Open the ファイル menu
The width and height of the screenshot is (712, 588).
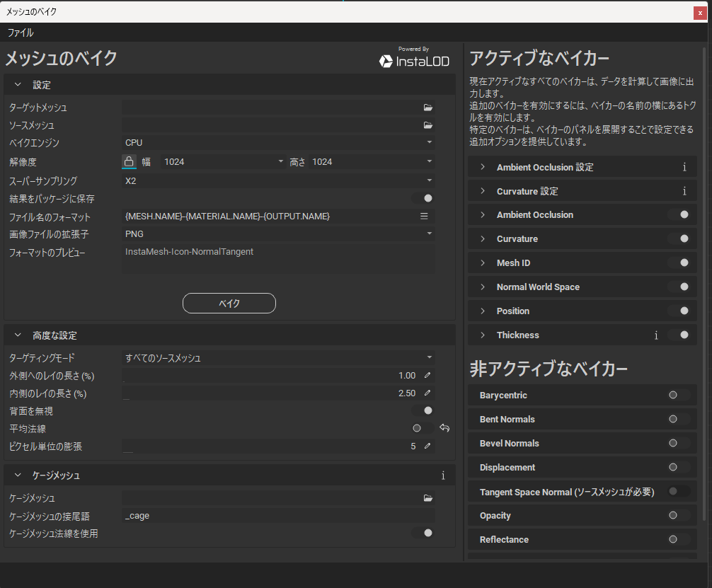coord(21,33)
